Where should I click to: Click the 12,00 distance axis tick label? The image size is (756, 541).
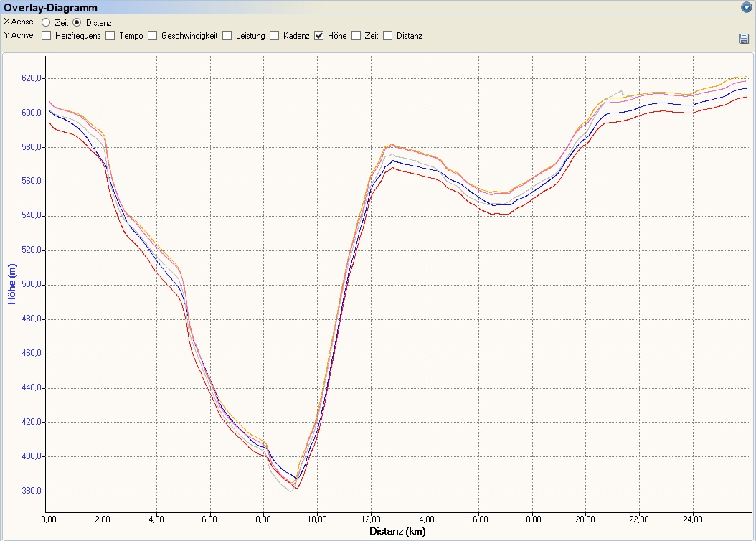pos(371,519)
